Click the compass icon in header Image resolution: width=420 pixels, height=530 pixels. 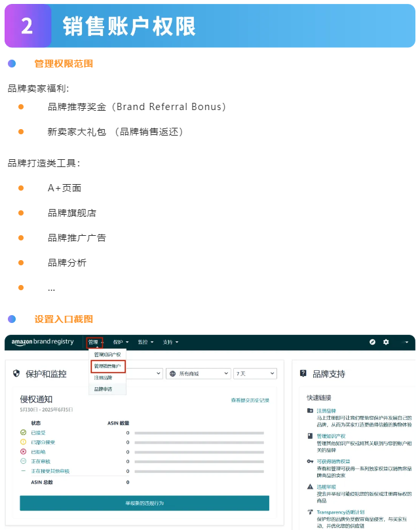(372, 342)
